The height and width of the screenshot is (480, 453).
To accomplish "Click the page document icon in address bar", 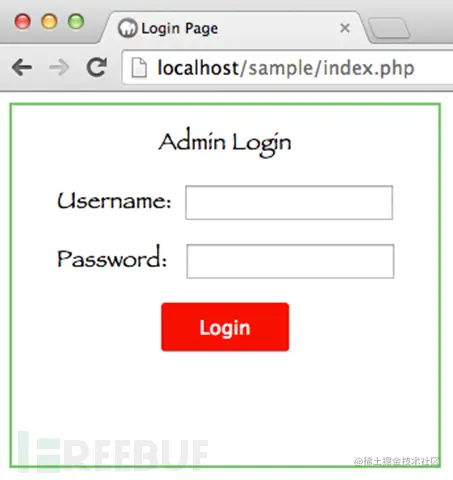I will tap(139, 68).
